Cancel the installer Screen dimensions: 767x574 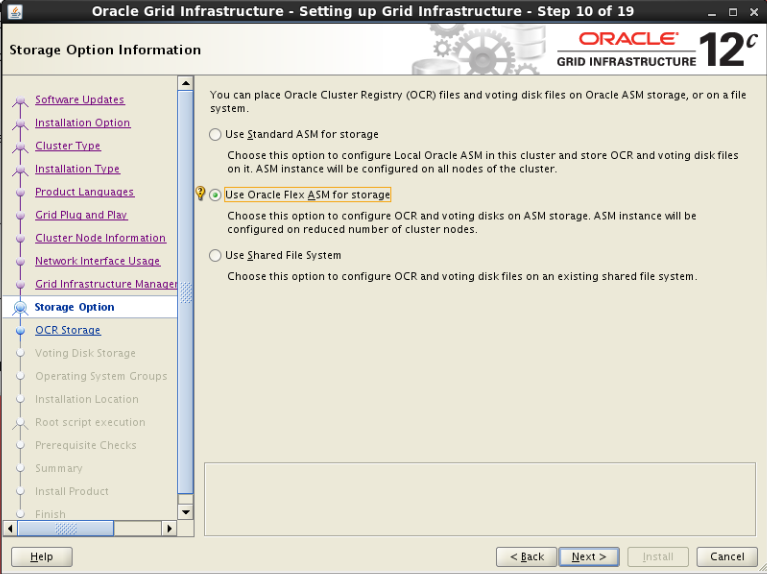coord(727,556)
